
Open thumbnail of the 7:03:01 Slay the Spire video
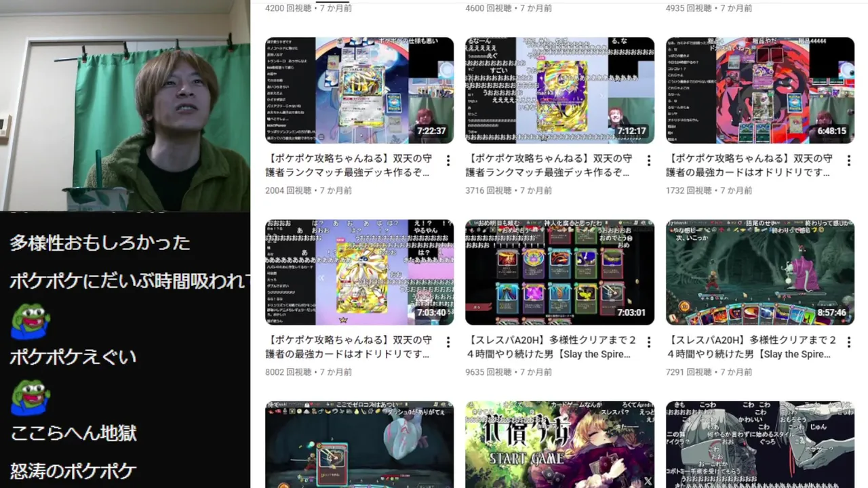pyautogui.click(x=559, y=272)
